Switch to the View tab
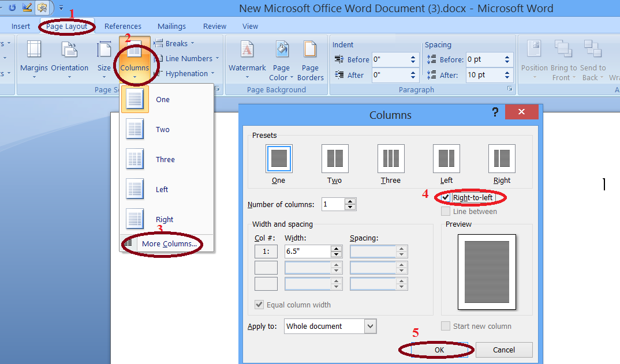 [x=251, y=26]
